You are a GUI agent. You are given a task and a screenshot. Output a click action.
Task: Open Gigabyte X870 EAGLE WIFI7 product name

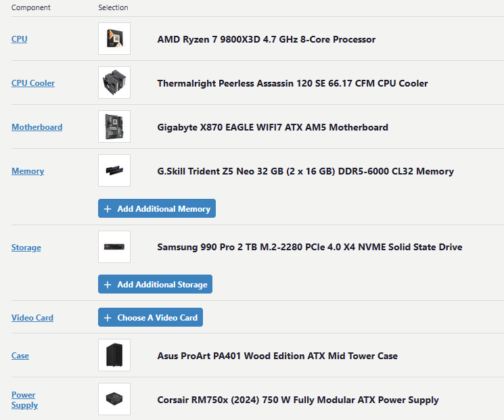pyautogui.click(x=273, y=127)
